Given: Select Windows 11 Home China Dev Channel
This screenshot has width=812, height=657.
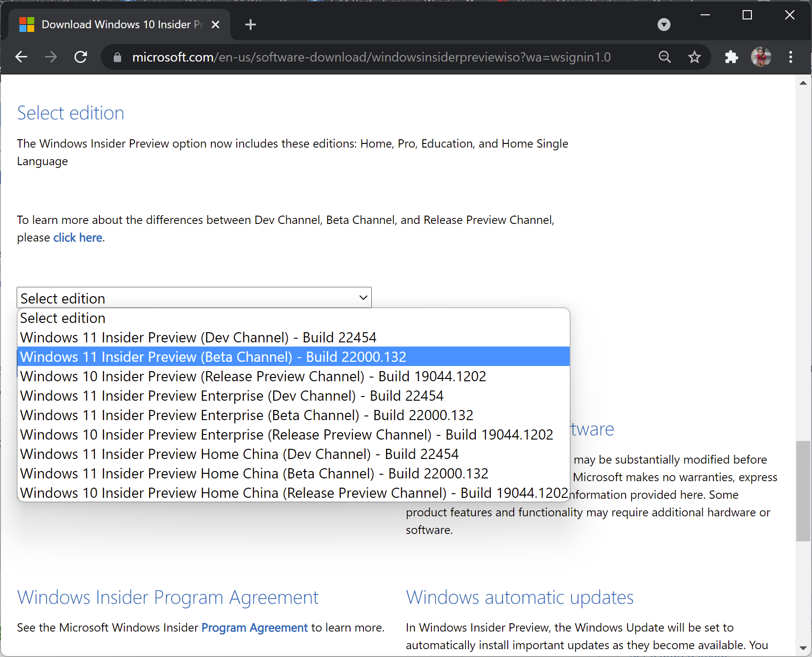Looking at the screenshot, I should [x=294, y=454].
